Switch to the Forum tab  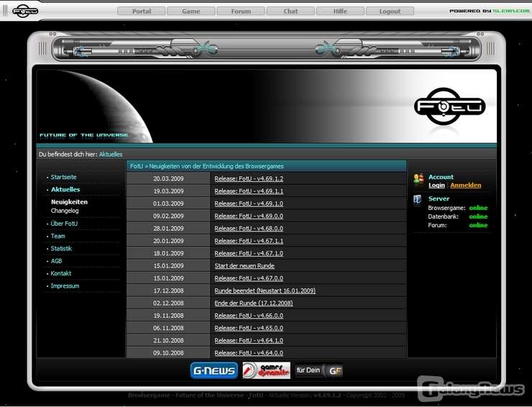click(241, 12)
